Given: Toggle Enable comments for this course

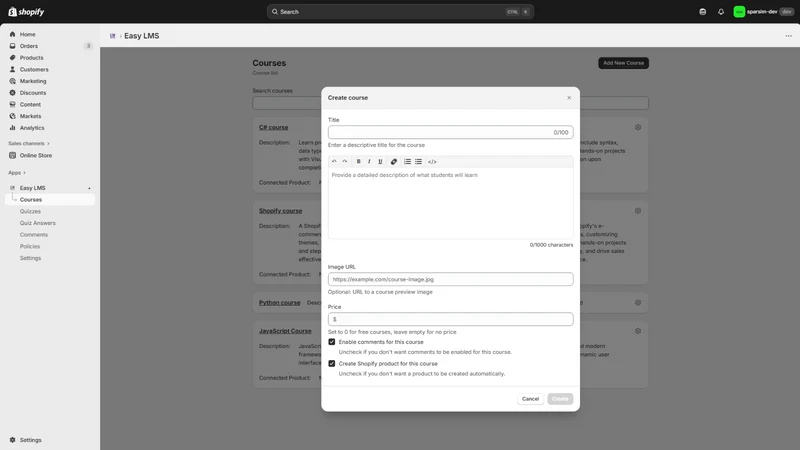Looking at the screenshot, I should pos(332,342).
